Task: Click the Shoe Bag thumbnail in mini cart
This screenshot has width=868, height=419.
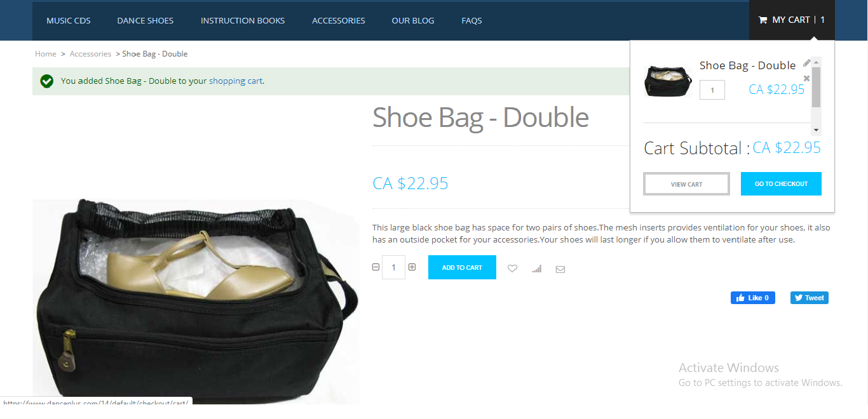Action: (668, 81)
